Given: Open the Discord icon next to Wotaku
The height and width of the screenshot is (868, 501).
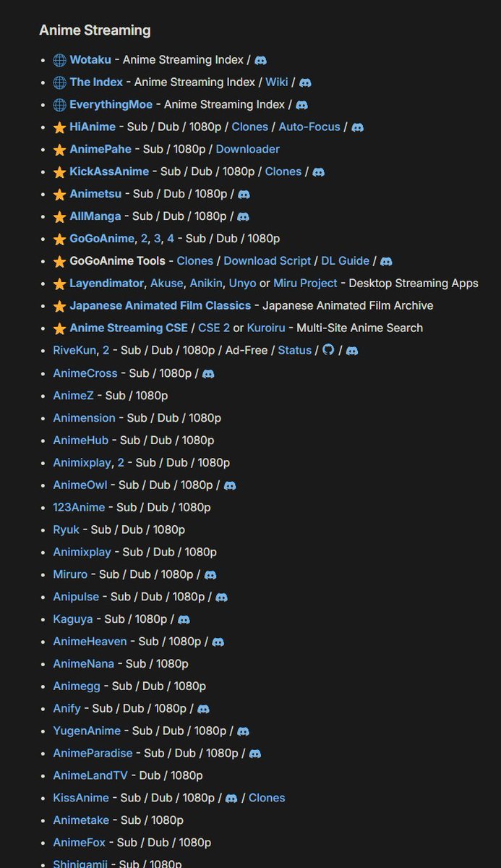Looking at the screenshot, I should coord(261,60).
